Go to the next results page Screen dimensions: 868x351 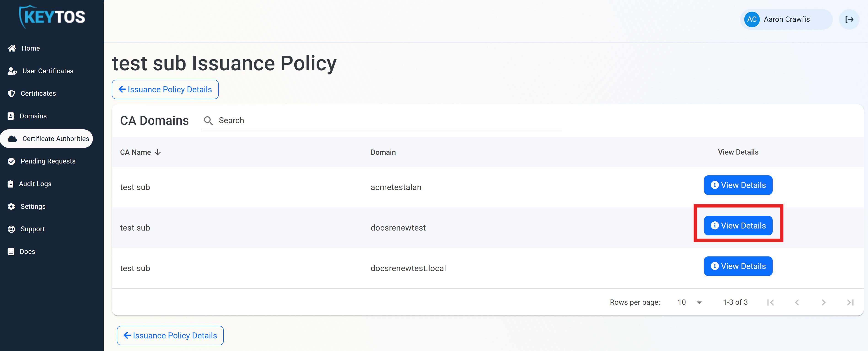tap(824, 302)
